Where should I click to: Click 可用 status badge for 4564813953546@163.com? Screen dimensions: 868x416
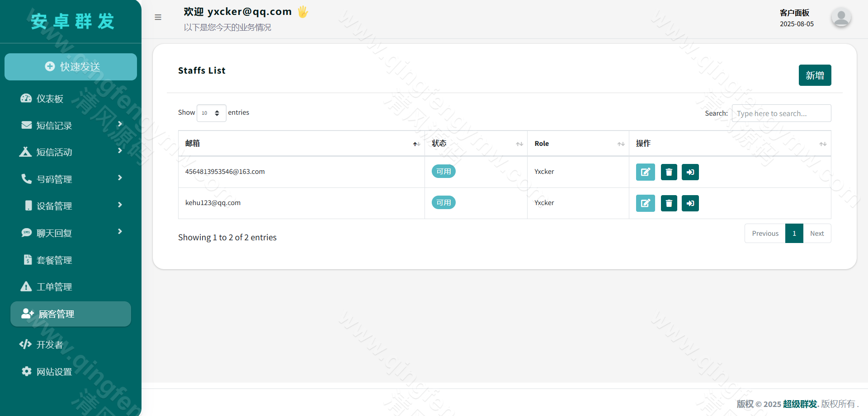[443, 171]
